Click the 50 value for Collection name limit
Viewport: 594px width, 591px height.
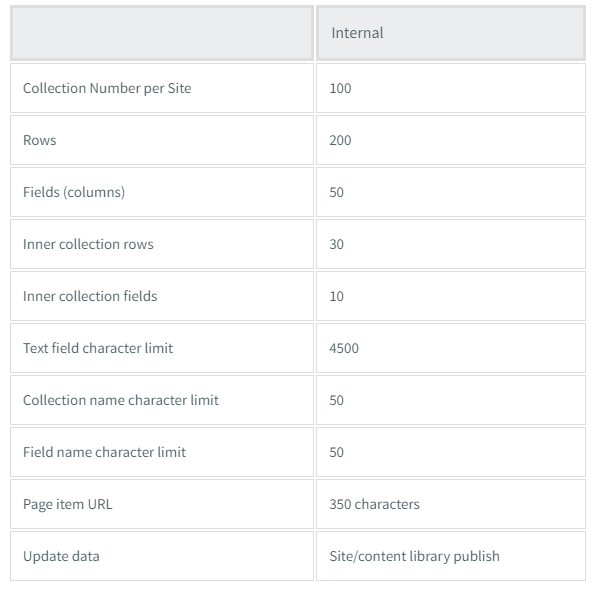[336, 400]
